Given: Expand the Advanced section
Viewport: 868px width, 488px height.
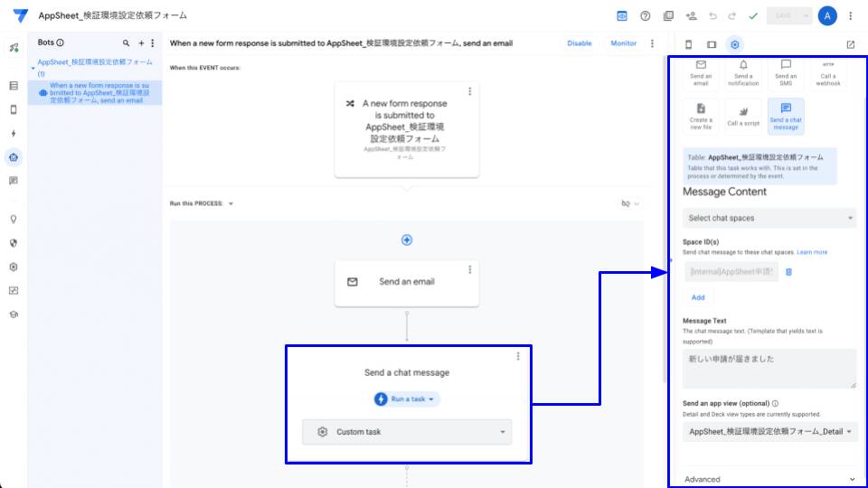Looking at the screenshot, I should pos(769,479).
